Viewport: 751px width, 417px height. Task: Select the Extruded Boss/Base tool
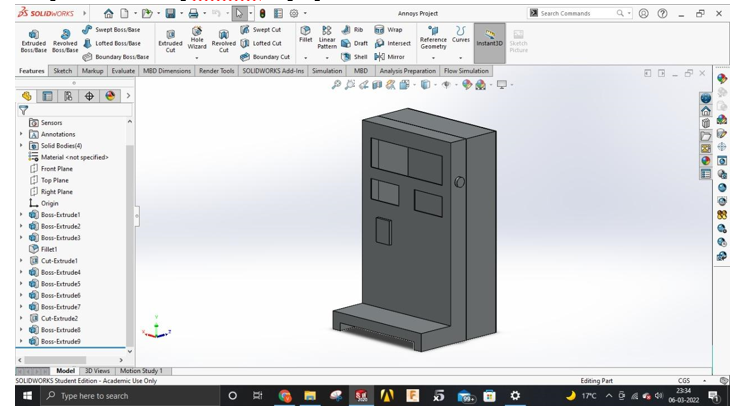[x=34, y=41]
